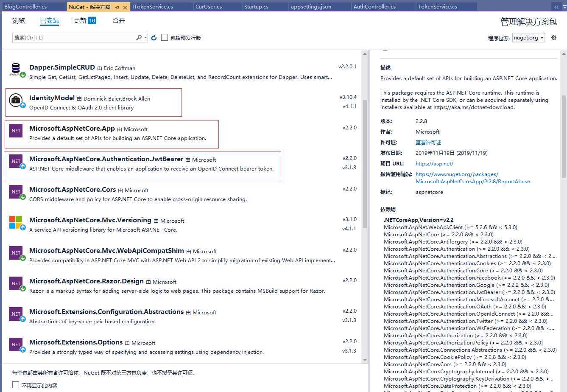Open the 查看许可证 license link
This screenshot has width=567, height=392.
click(x=428, y=143)
